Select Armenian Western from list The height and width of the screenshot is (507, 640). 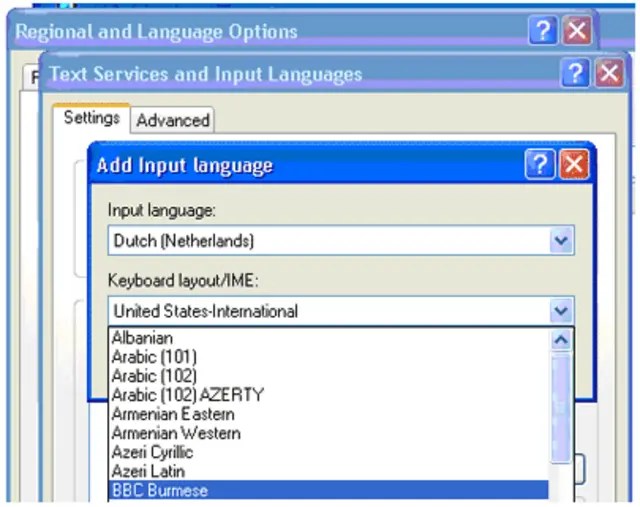click(176, 433)
